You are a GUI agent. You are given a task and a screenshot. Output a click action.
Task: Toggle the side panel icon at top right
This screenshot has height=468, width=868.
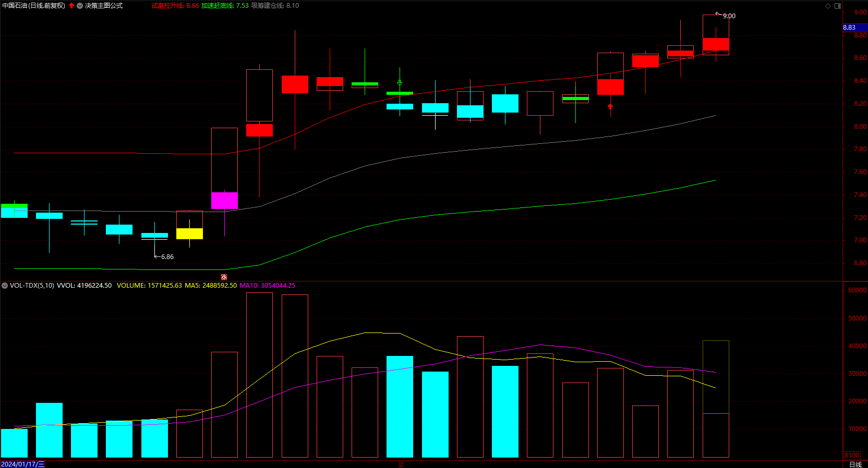pos(838,6)
